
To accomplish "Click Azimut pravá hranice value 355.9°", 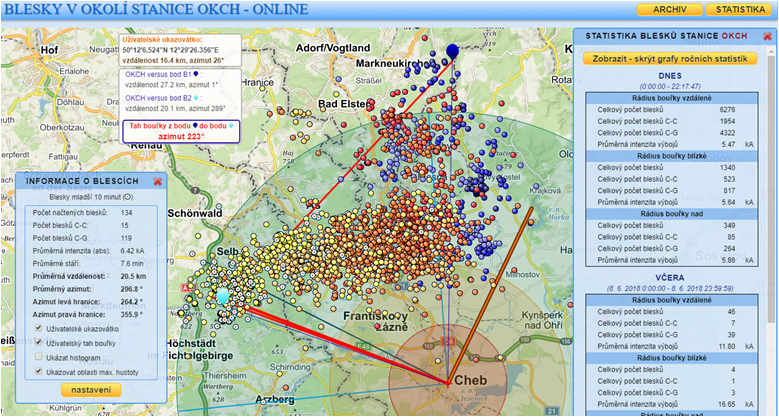I will (131, 315).
